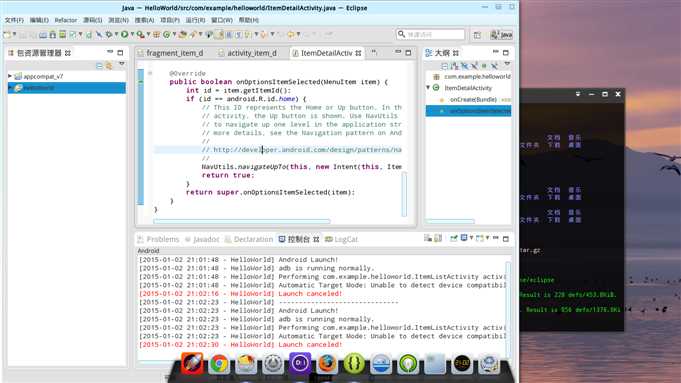Switch to fragment_item_d editor tab
This screenshot has width=681, height=383.
pyautogui.click(x=170, y=53)
